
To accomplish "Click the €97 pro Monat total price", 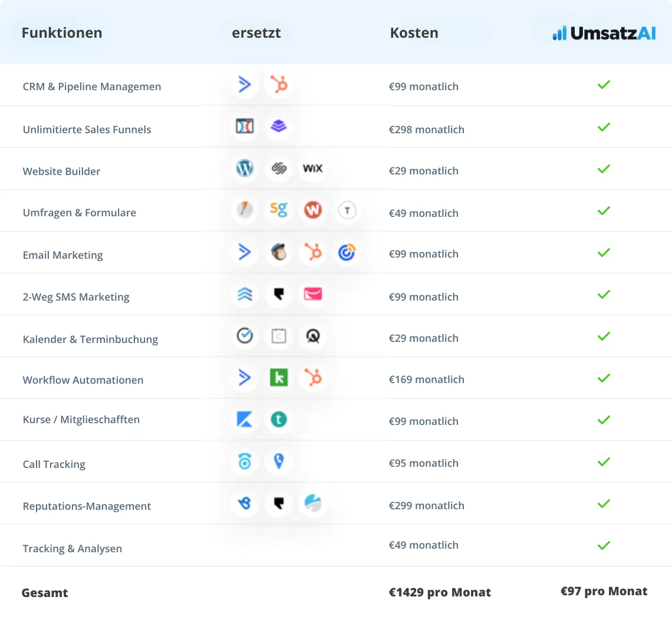I will [604, 591].
